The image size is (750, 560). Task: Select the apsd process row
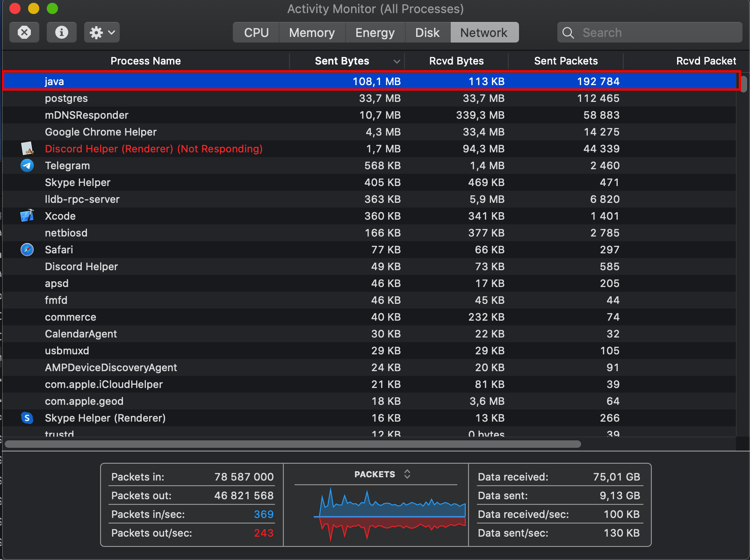click(369, 283)
